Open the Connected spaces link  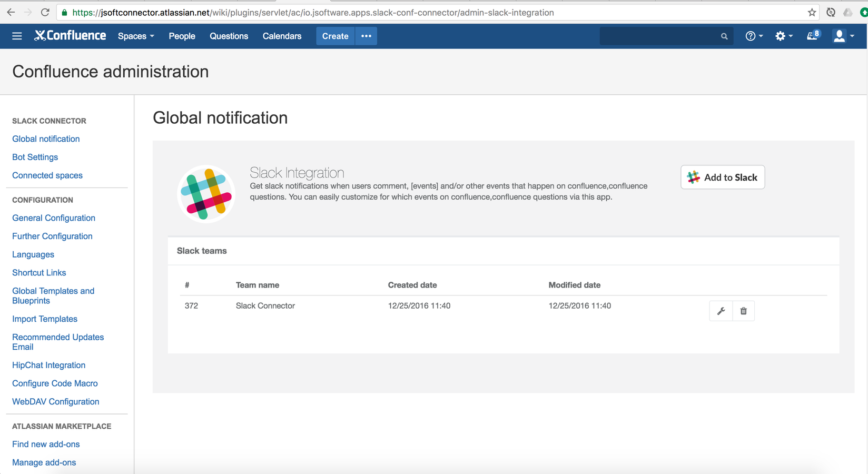[47, 175]
